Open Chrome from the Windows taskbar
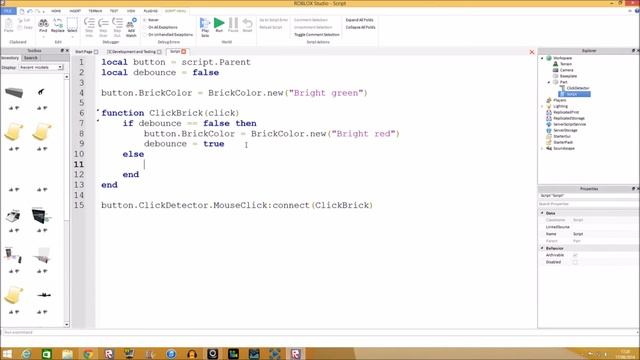640x360 pixels. click(87, 353)
